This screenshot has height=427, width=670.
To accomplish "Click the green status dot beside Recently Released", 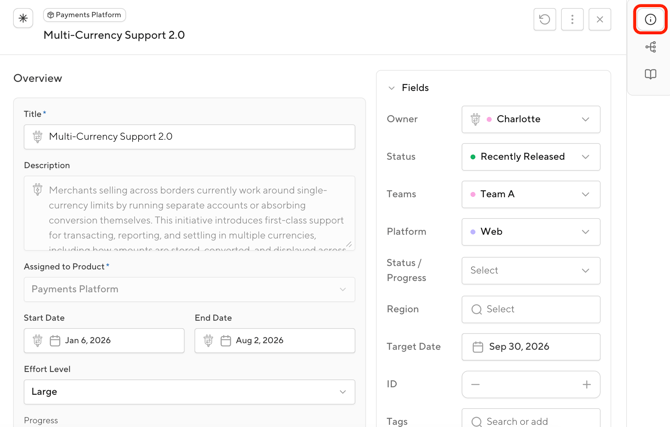I will point(473,157).
